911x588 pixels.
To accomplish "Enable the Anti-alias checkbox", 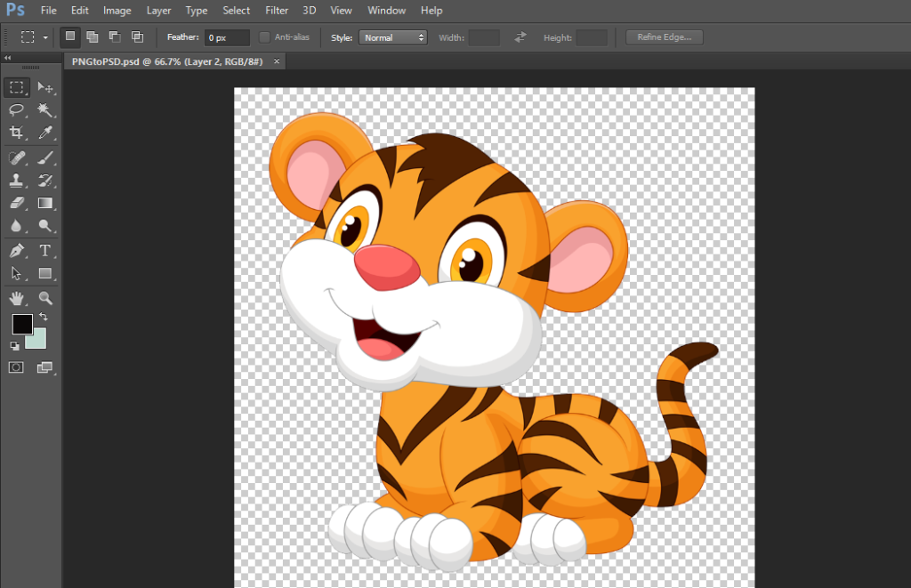I will pyautogui.click(x=265, y=37).
